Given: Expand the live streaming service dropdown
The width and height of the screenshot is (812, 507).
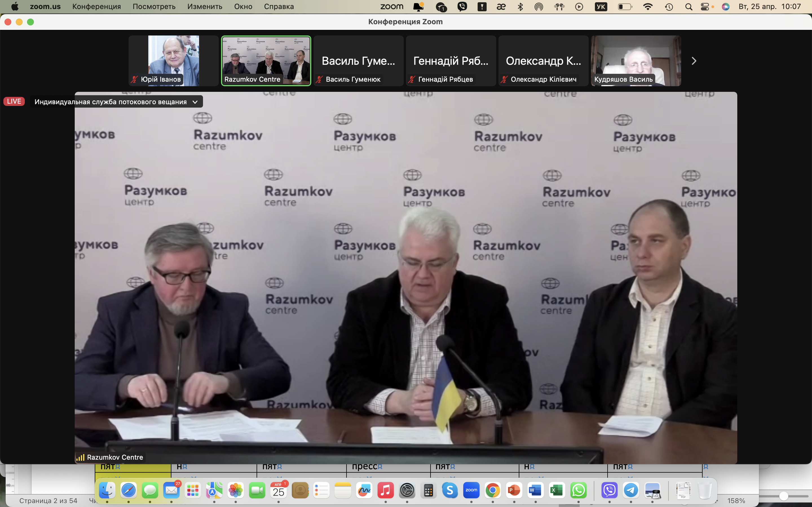Looking at the screenshot, I should (x=195, y=102).
